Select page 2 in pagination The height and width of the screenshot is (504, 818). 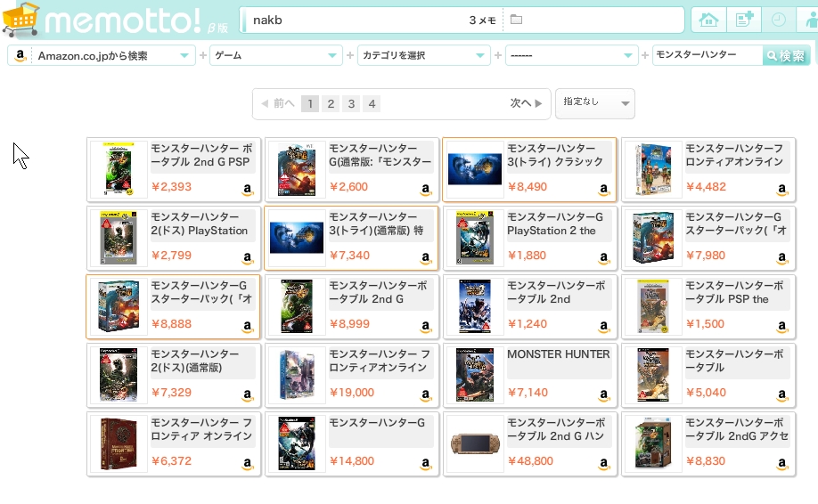tap(331, 103)
